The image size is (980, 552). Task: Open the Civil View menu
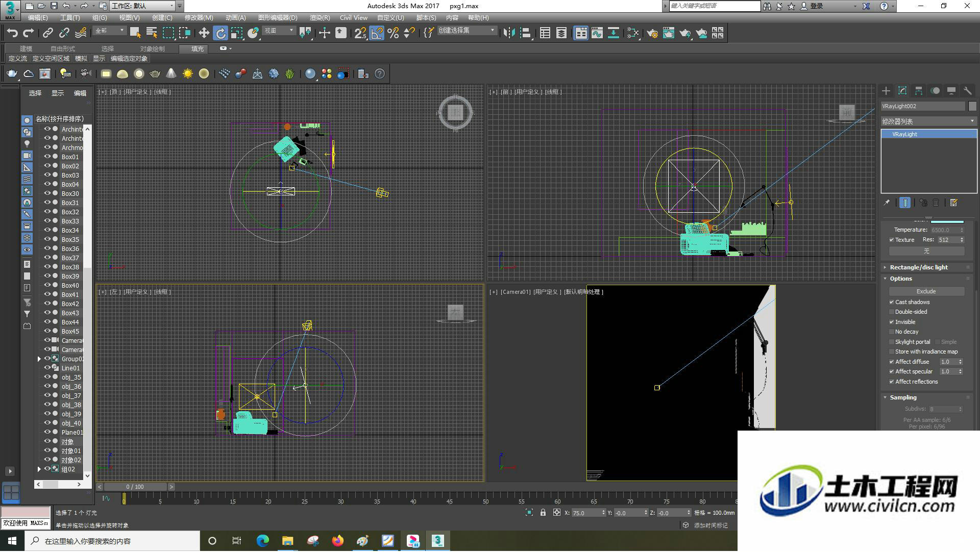click(353, 18)
